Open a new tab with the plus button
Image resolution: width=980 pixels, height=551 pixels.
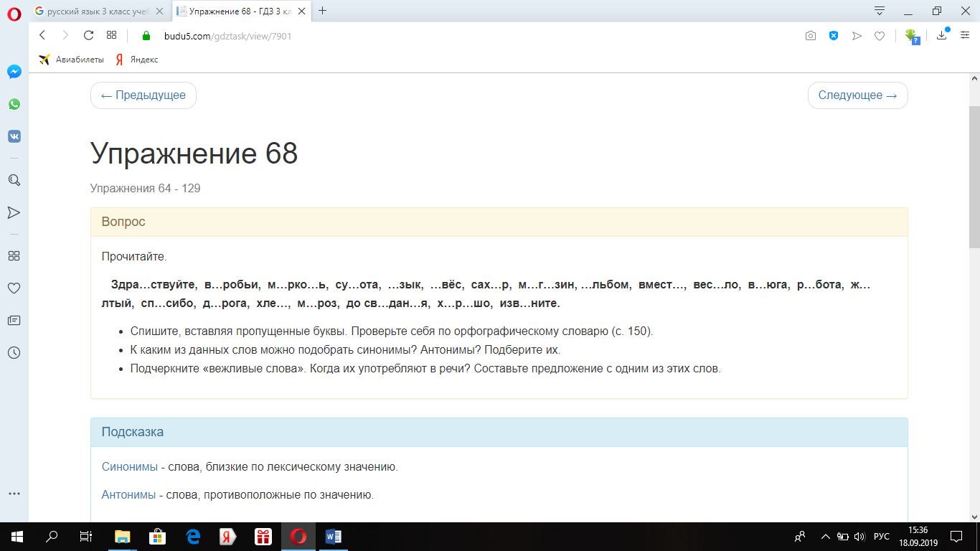[x=323, y=11]
